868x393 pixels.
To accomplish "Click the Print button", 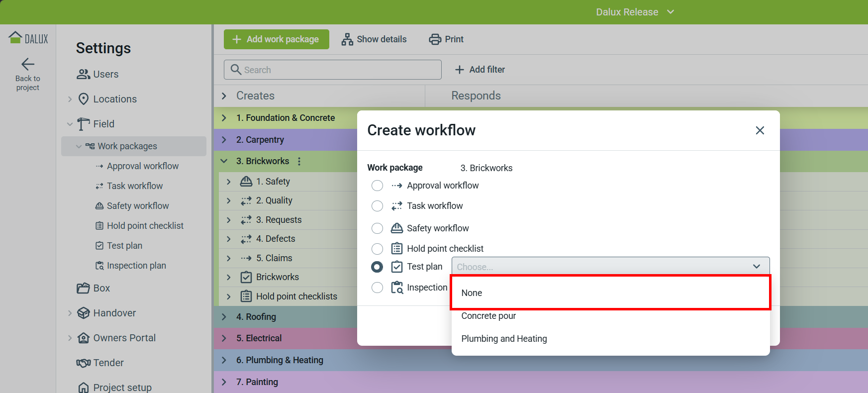I will (446, 39).
